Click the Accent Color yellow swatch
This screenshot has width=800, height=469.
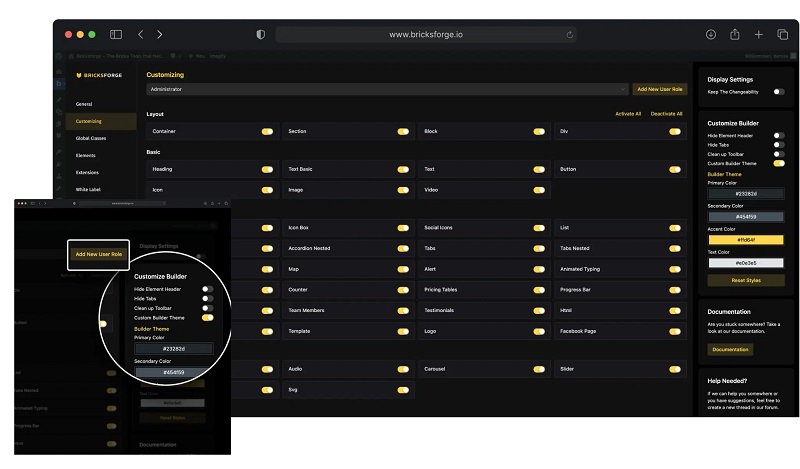click(745, 240)
